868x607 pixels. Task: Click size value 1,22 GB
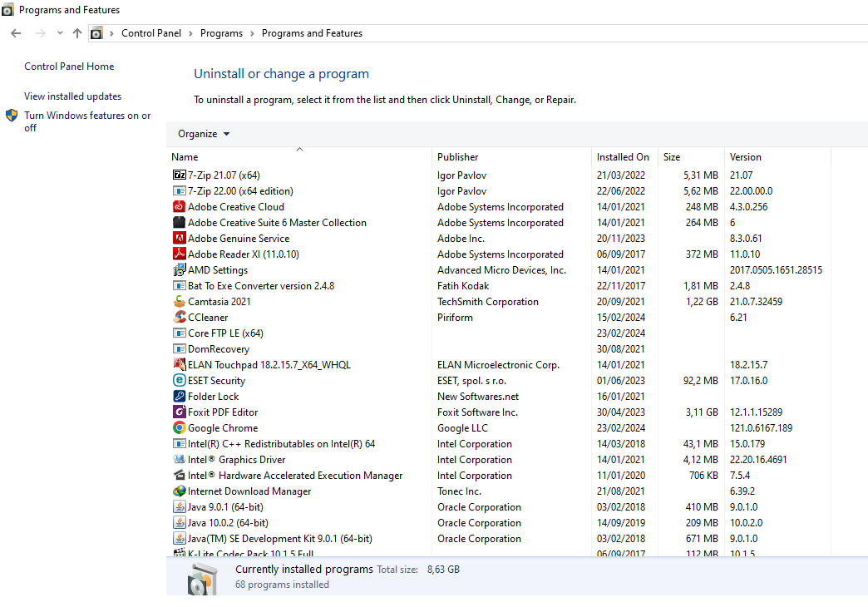point(702,302)
